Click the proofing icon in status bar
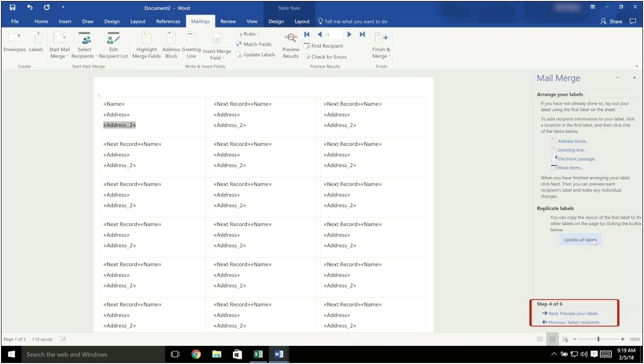644x364 pixels. coord(63,339)
